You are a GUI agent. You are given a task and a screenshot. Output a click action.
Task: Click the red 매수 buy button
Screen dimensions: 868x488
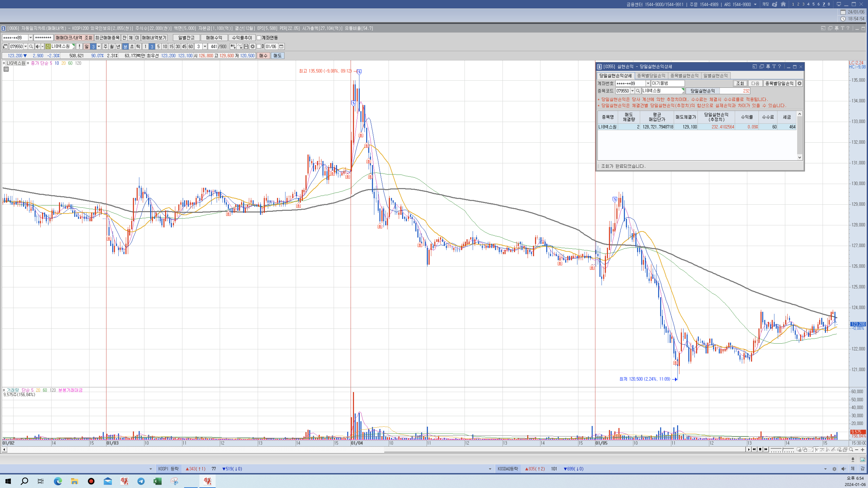(263, 56)
